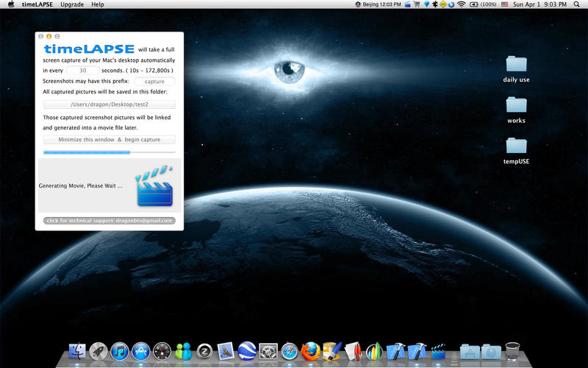Click the battery status indicator

coord(483,4)
